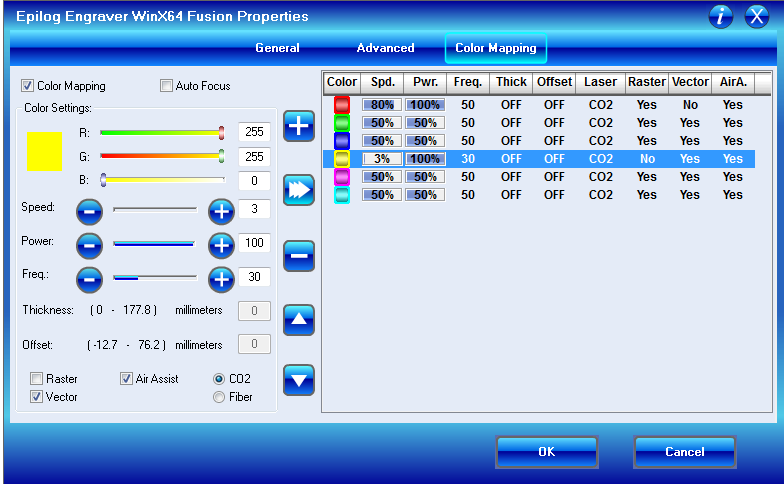Click the Cancel button
This screenshot has width=784, height=484.
685,452
